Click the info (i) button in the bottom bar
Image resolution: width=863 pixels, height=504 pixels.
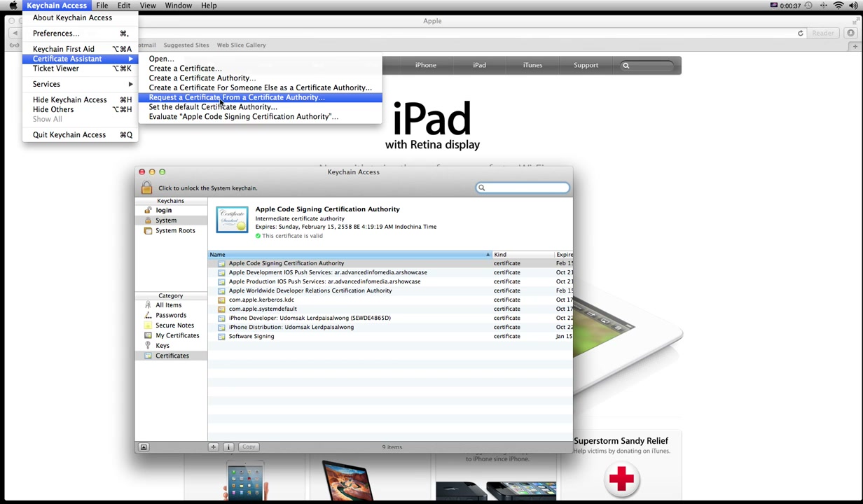[228, 447]
